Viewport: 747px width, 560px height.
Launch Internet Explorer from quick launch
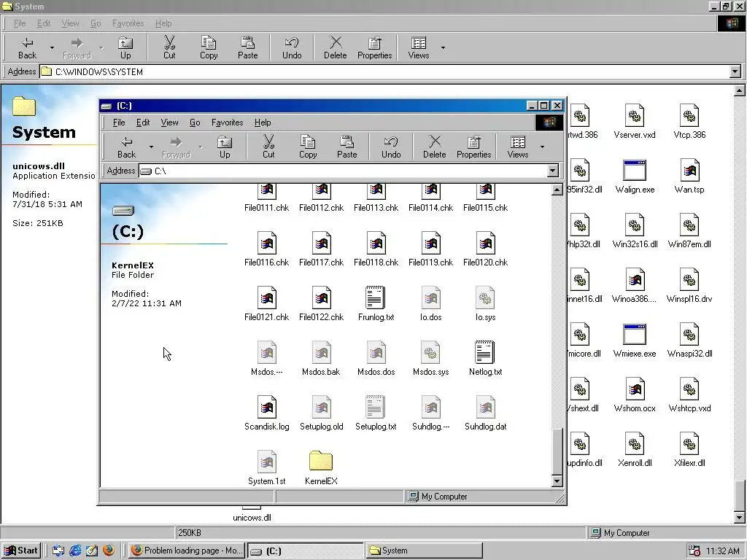click(75, 551)
